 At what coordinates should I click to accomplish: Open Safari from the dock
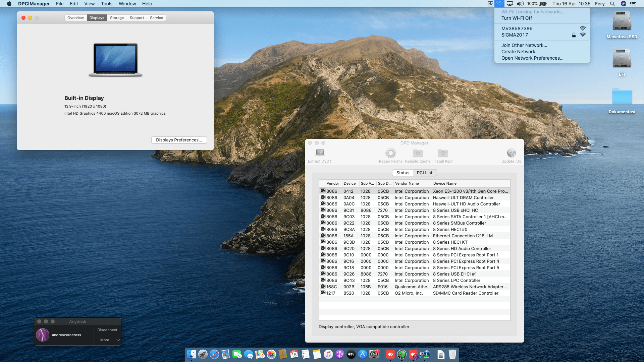pos(214,354)
